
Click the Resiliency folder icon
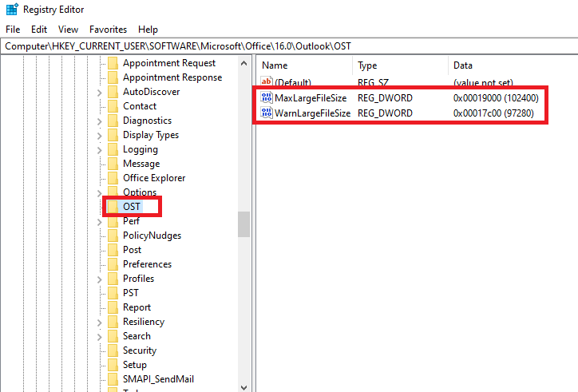click(x=113, y=322)
